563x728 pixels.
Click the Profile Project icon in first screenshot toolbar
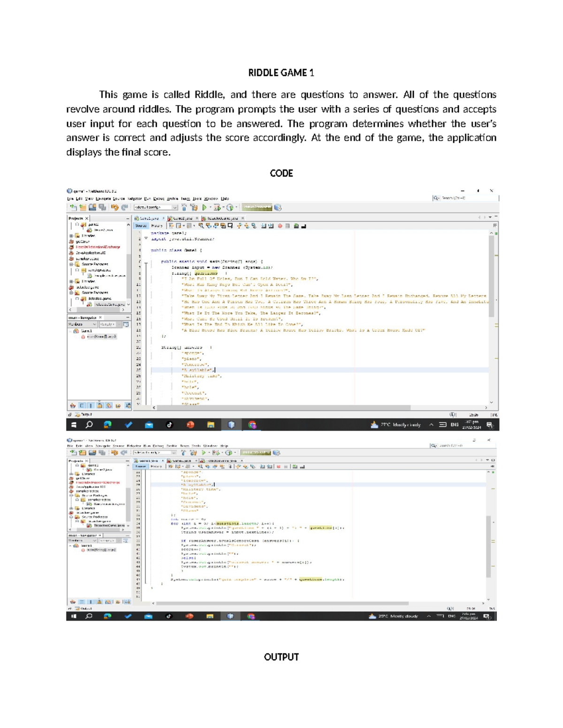230,207
